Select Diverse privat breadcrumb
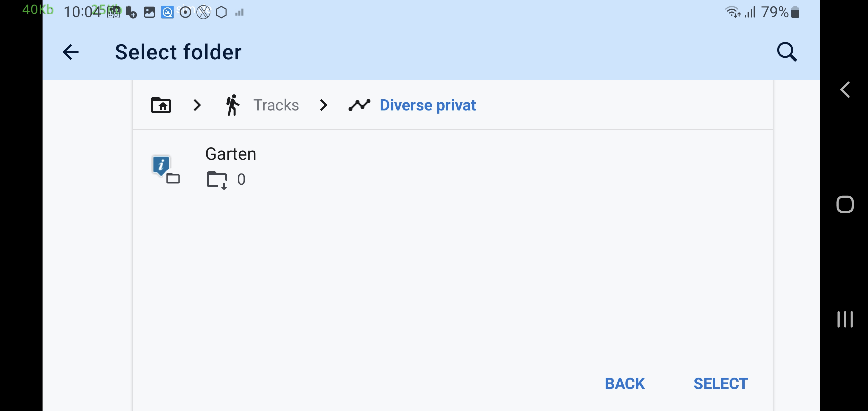Viewport: 868px width, 411px height. (x=428, y=105)
